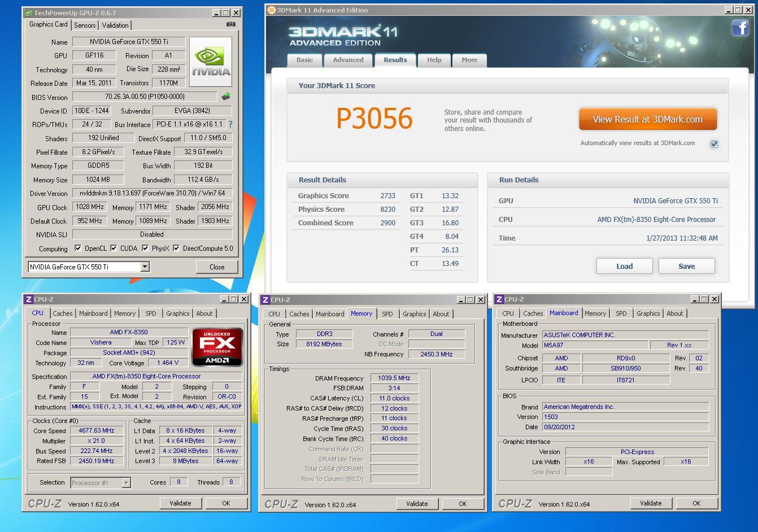This screenshot has width=758, height=532.
Task: Click the Combined Score value 2900
Action: (x=387, y=223)
